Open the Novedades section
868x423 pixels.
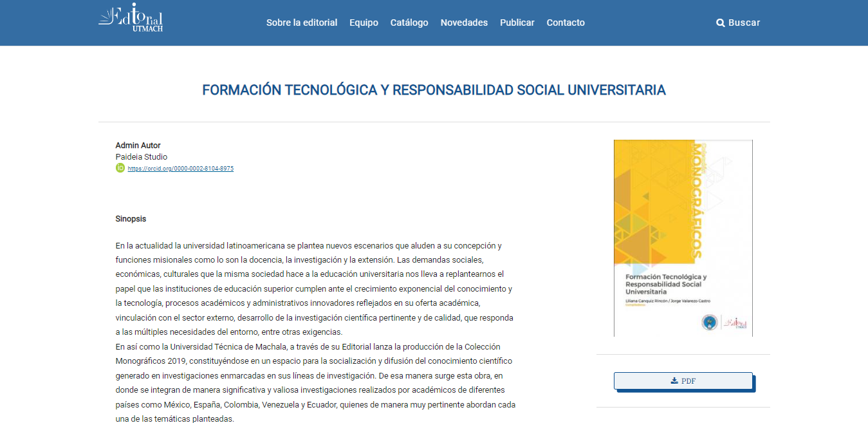(464, 23)
